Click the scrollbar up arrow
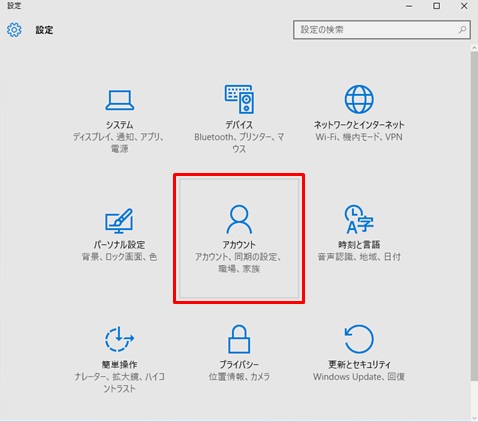Image resolution: width=478 pixels, height=422 pixels. point(474,48)
